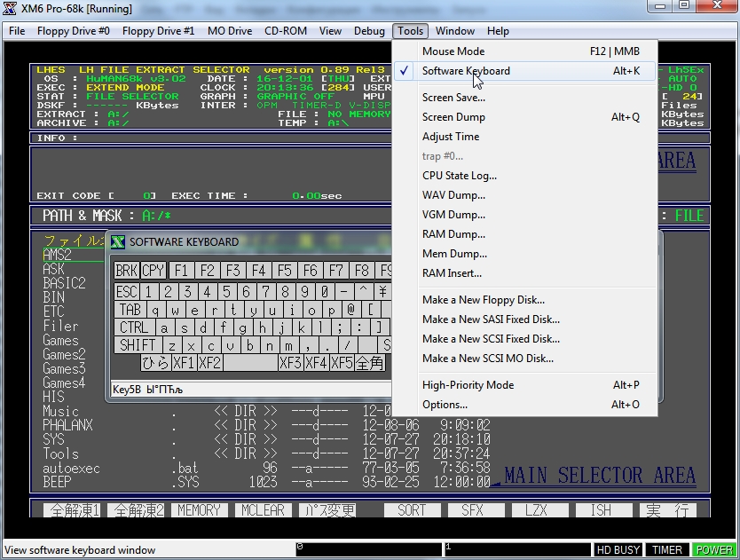The width and height of the screenshot is (740, 560).
Task: Open Options... from Tools menu
Action: [x=524, y=405]
